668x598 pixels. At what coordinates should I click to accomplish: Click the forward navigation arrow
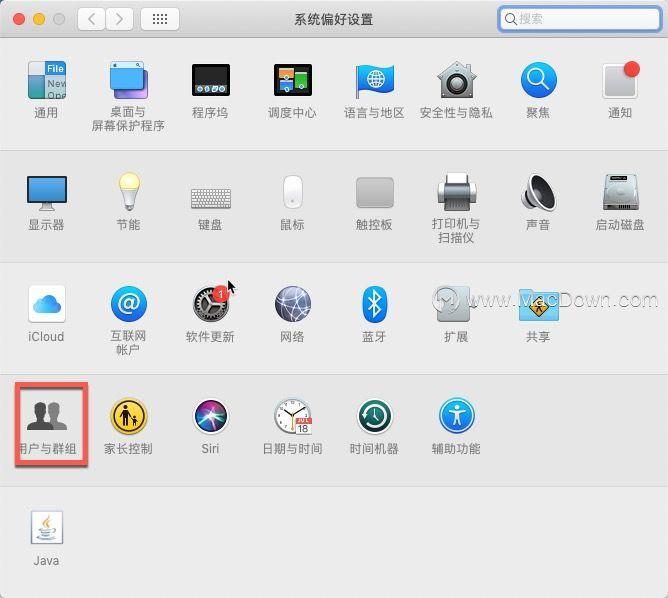point(119,19)
